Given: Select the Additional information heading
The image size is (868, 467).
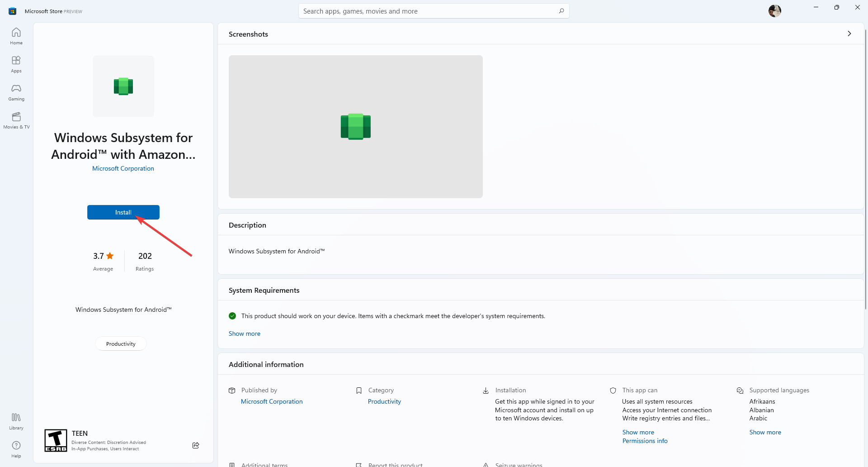Looking at the screenshot, I should 266,364.
